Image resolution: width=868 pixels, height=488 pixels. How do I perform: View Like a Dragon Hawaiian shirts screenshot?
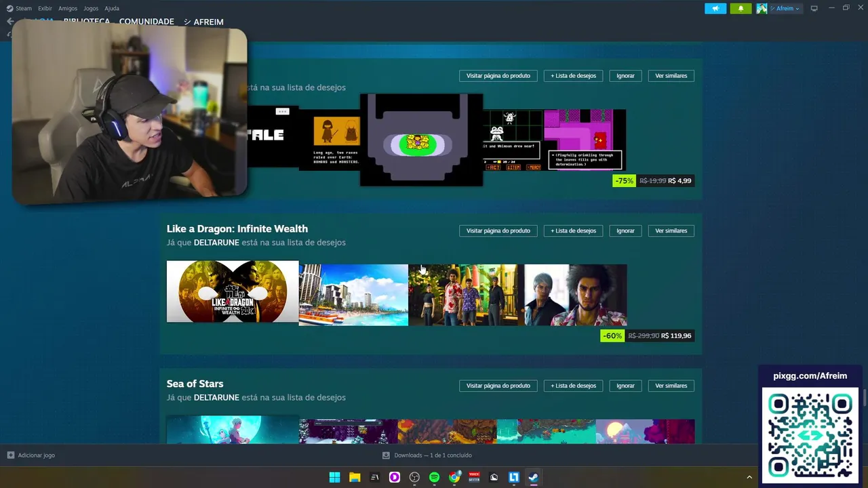[466, 295]
